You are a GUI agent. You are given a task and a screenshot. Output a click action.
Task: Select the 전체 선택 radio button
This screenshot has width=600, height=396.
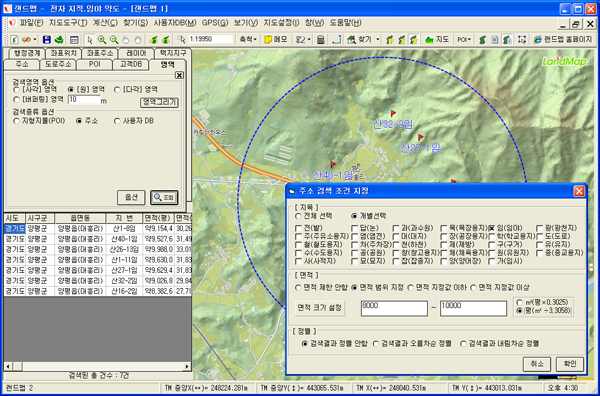[x=298, y=216]
